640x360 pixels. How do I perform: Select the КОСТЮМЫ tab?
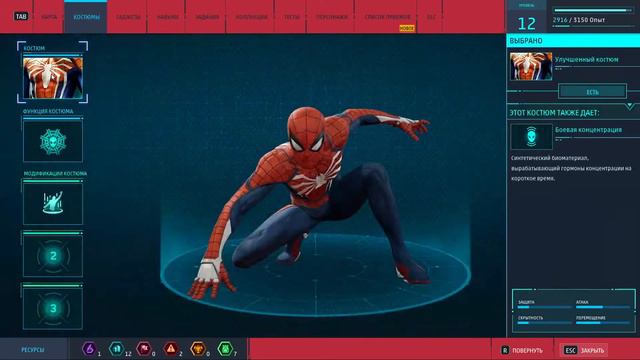click(x=86, y=17)
